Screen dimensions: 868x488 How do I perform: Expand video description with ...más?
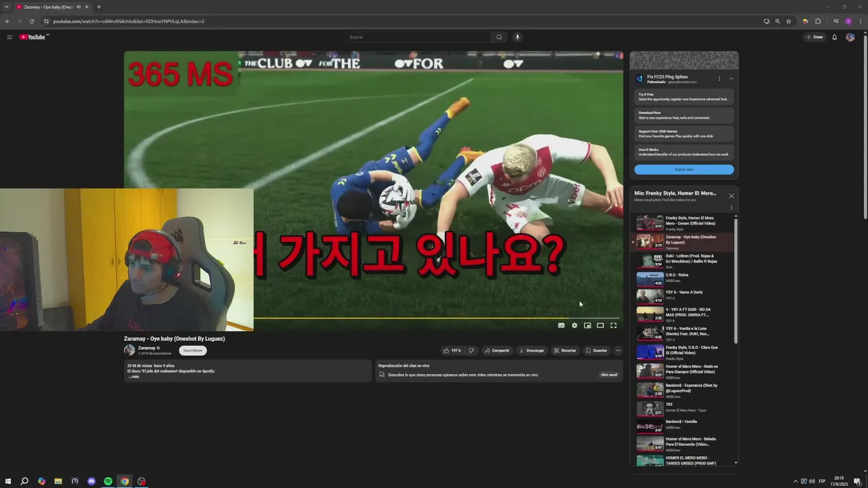134,376
